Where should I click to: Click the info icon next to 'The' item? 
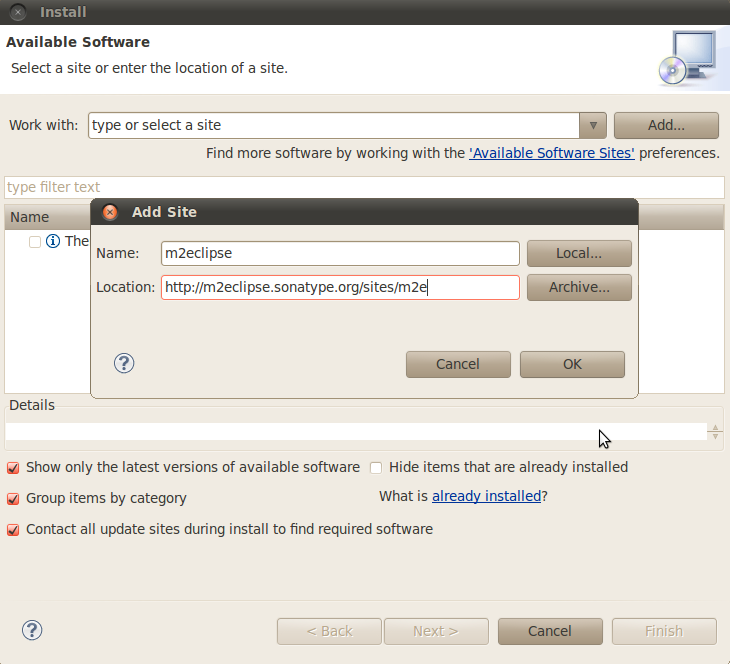[x=53, y=241]
